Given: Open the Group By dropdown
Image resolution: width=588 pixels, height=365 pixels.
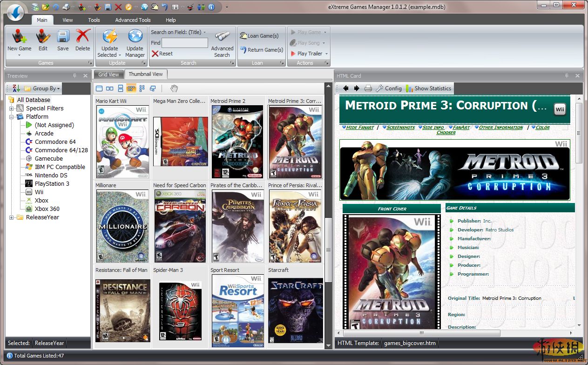Looking at the screenshot, I should point(42,88).
